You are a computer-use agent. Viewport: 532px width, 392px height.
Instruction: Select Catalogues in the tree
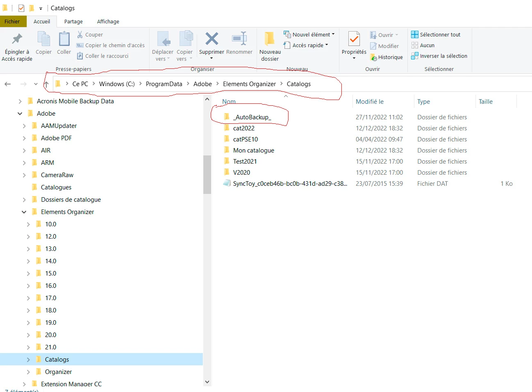pyautogui.click(x=56, y=187)
